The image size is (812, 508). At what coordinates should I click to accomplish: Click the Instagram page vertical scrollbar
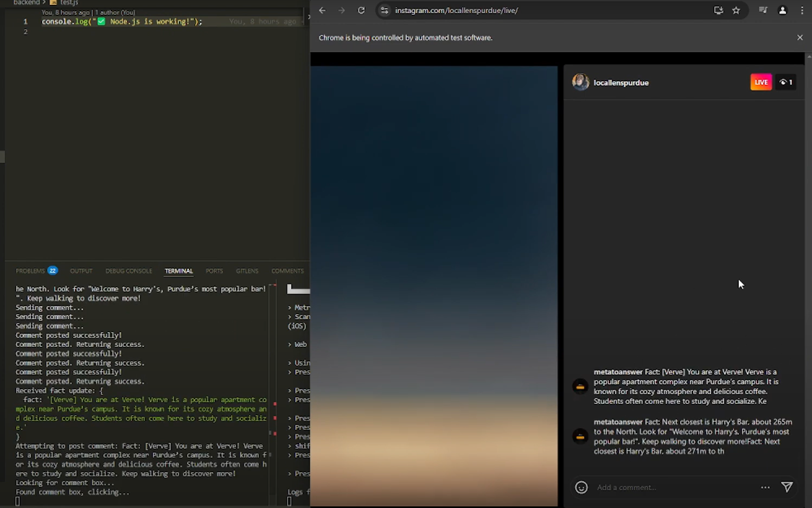(x=808, y=280)
